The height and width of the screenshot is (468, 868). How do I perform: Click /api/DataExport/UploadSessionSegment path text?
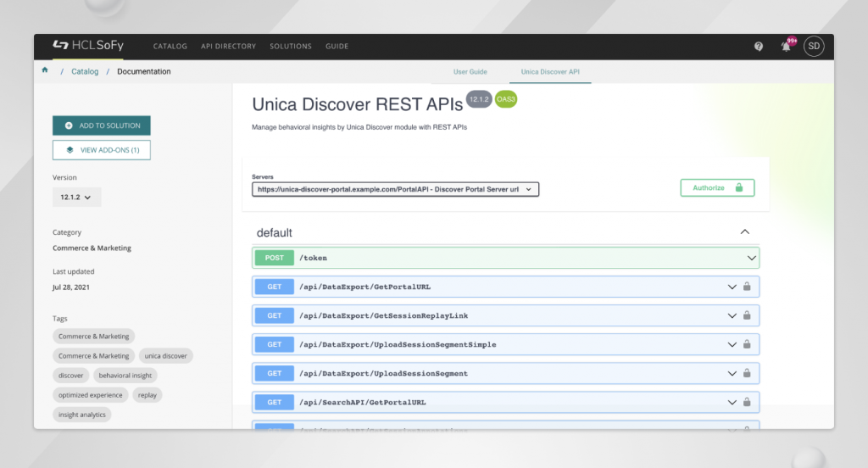click(383, 373)
